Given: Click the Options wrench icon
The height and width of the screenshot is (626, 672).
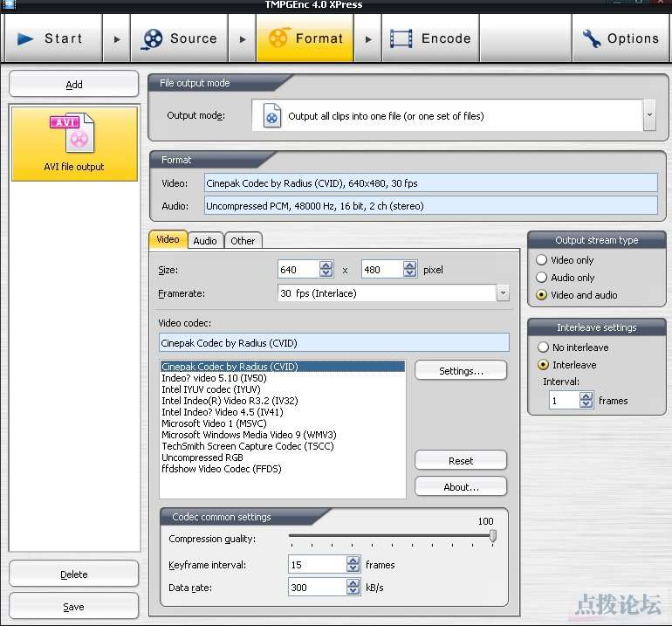Looking at the screenshot, I should [592, 38].
